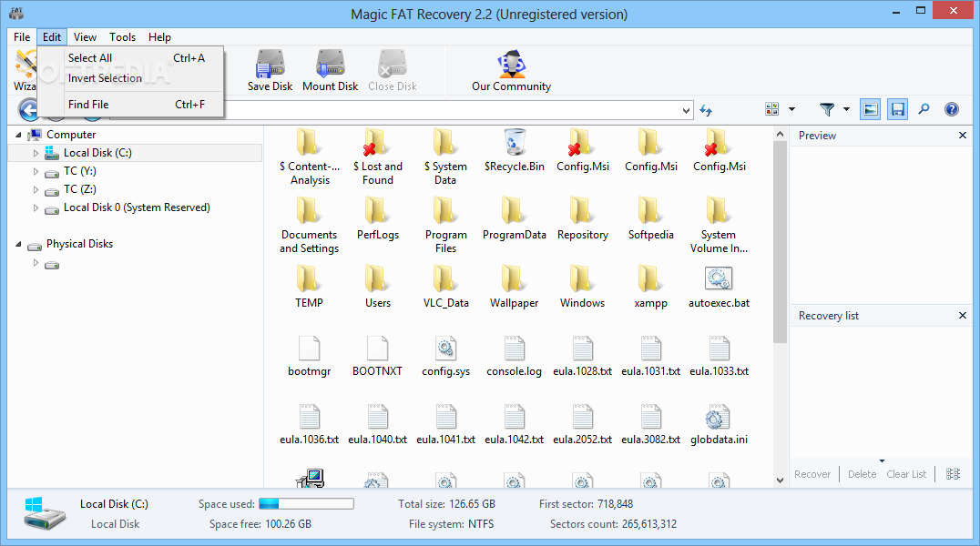Open the view mode dropdown arrow

(x=791, y=109)
